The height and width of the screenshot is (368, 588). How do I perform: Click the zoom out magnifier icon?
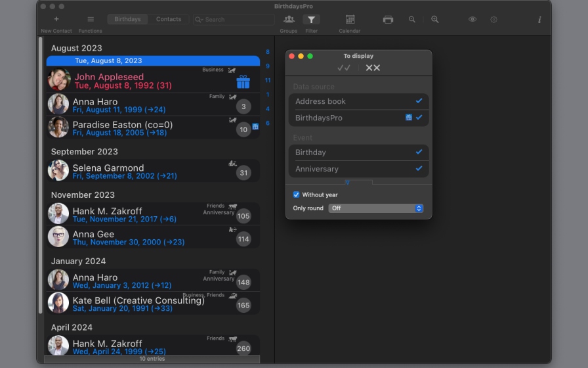point(411,20)
